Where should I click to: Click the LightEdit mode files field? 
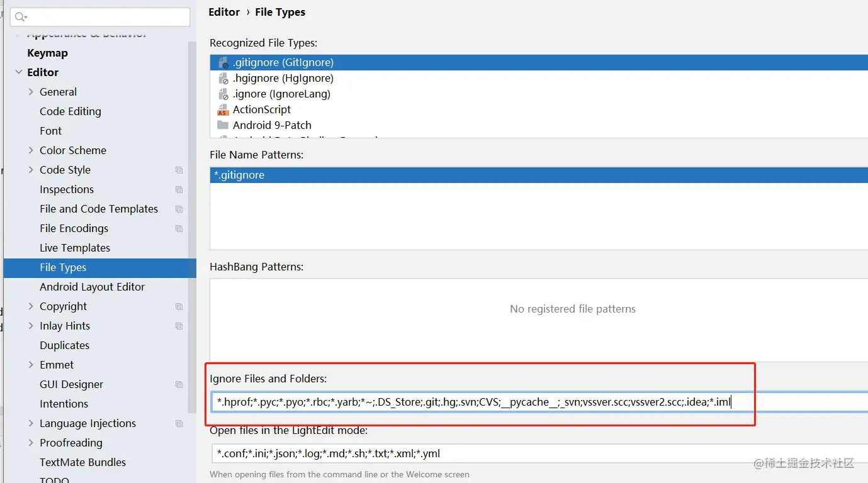(540, 453)
